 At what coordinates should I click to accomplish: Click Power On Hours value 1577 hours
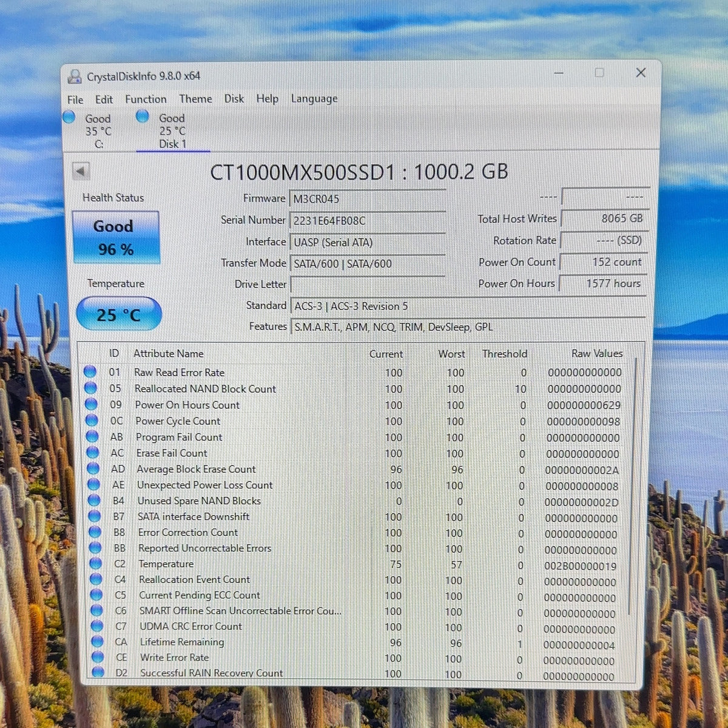click(603, 283)
